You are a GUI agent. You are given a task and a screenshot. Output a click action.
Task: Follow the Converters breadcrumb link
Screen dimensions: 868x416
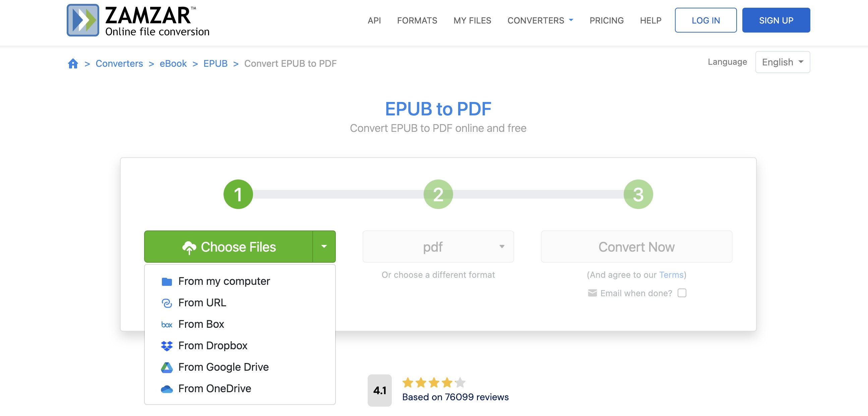pos(119,63)
